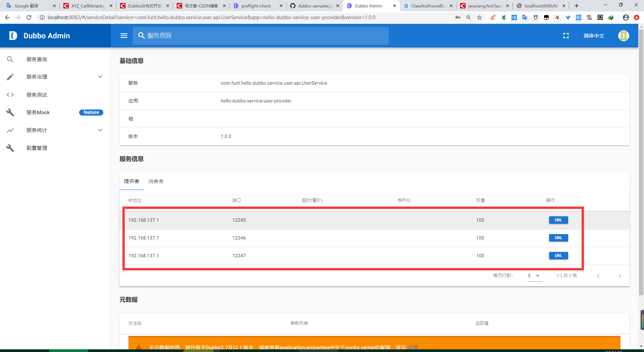Click the version value 1.0.0

[226, 137]
